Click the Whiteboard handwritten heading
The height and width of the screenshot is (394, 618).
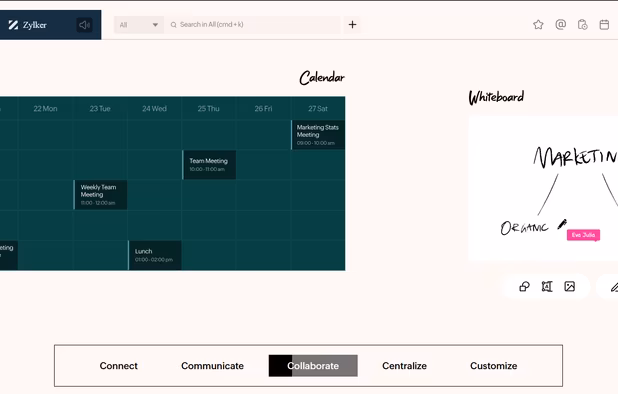coord(496,97)
